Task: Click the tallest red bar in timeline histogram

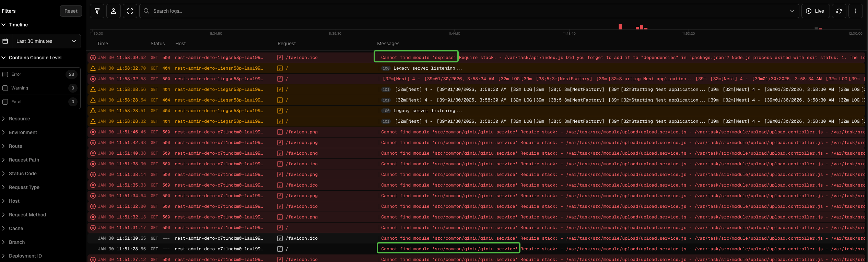Action: coord(620,27)
